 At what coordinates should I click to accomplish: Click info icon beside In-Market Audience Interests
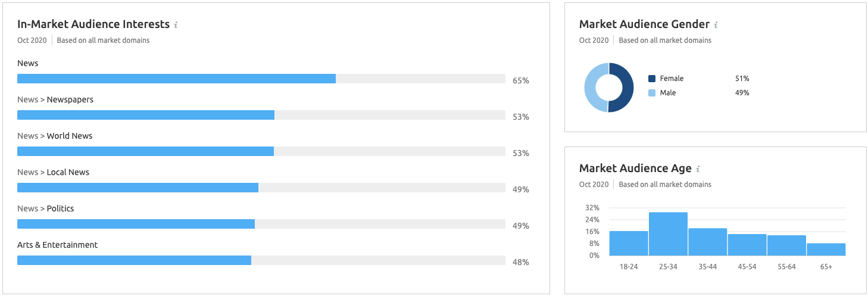176,25
